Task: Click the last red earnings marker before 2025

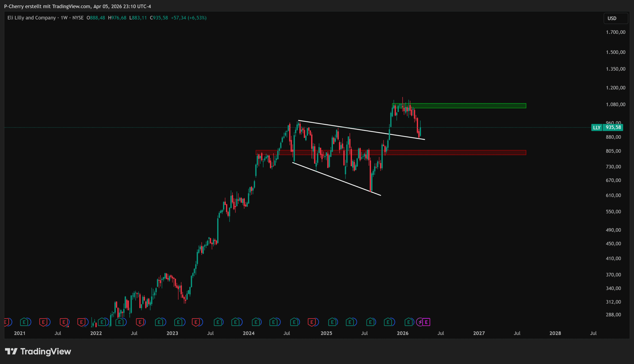Action: coord(312,322)
